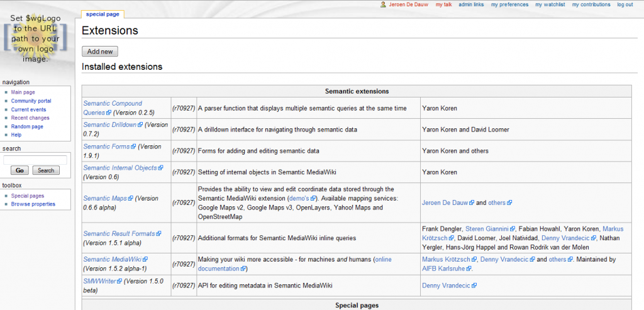Open the SMWWriter extension link
This screenshot has height=310, width=644.
(x=103, y=281)
